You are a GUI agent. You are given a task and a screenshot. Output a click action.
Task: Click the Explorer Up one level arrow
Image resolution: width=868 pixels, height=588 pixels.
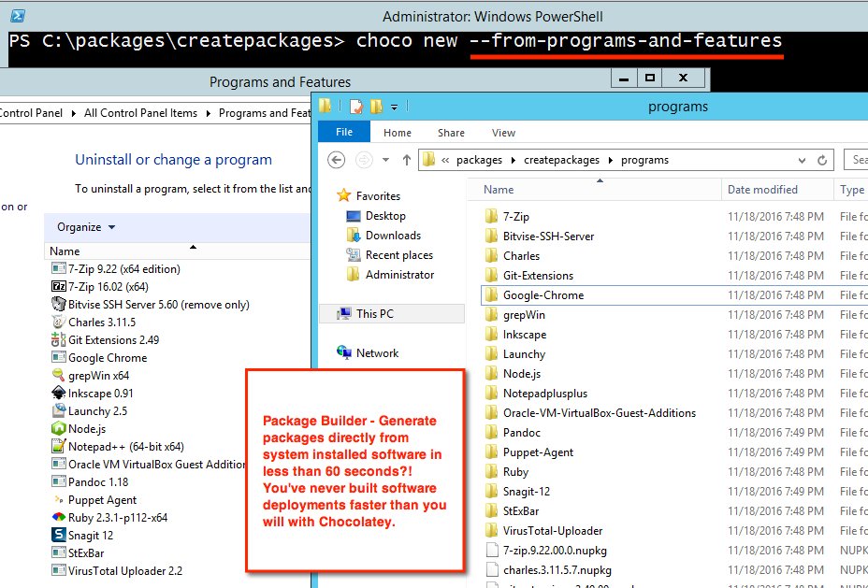(x=406, y=160)
